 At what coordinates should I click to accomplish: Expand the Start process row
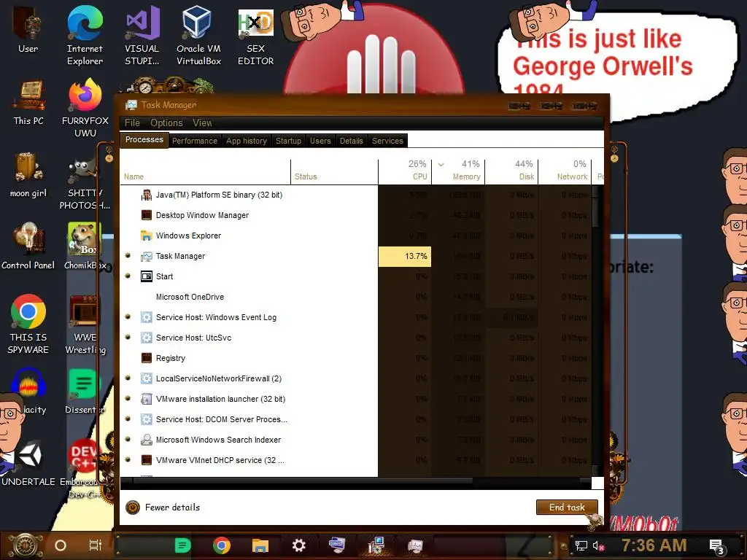point(128,276)
